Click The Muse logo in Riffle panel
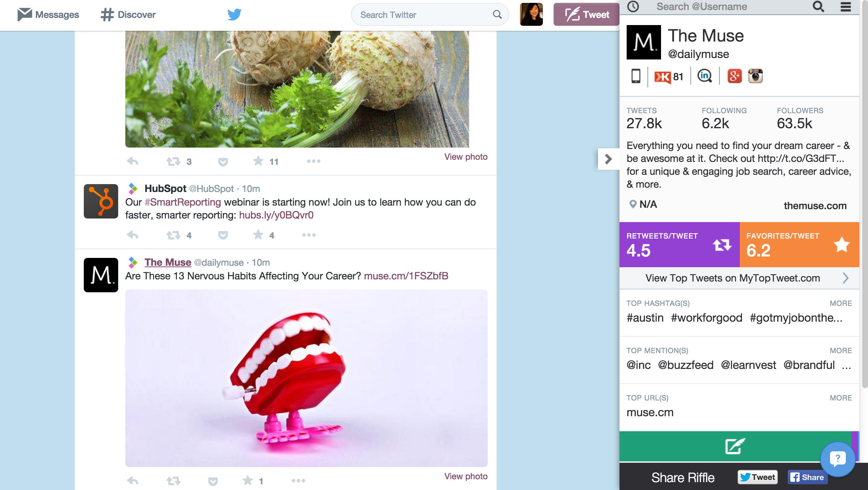 coord(643,42)
